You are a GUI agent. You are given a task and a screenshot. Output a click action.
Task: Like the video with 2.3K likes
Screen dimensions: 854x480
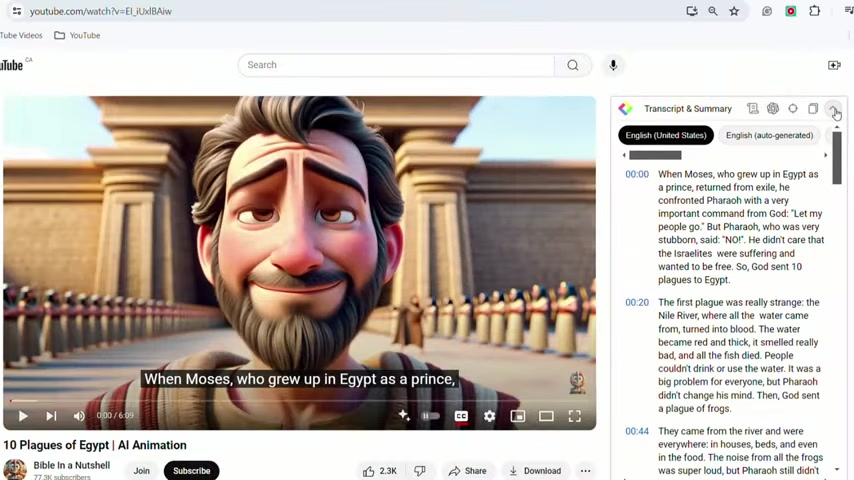(x=380, y=471)
